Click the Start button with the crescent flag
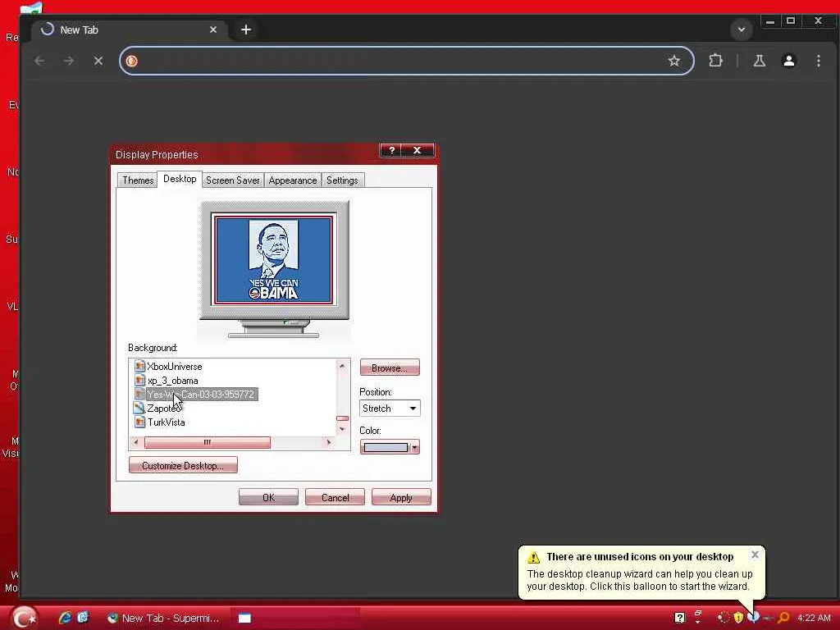Viewport: 840px width, 630px height. point(24,618)
